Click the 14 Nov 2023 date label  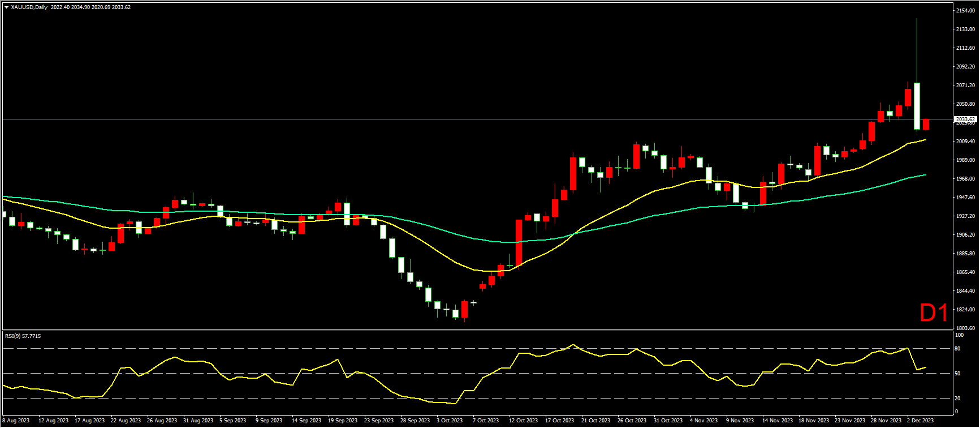pos(777,421)
